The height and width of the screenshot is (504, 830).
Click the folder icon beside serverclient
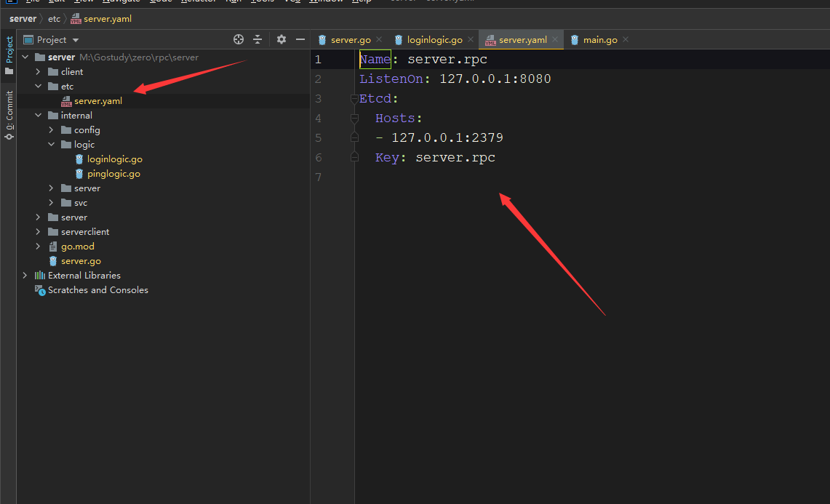pos(53,232)
